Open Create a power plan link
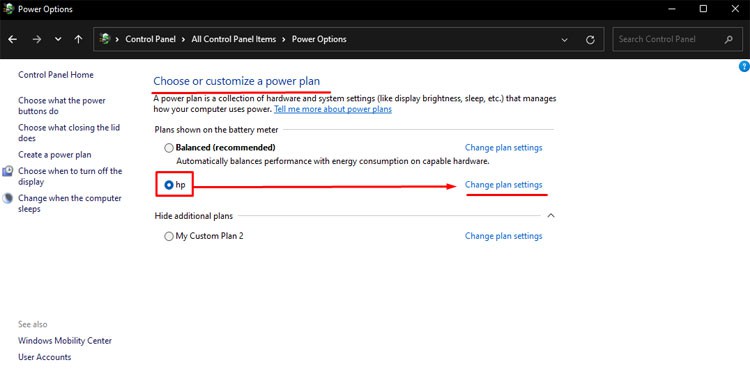Image resolution: width=750 pixels, height=375 pixels. click(55, 155)
